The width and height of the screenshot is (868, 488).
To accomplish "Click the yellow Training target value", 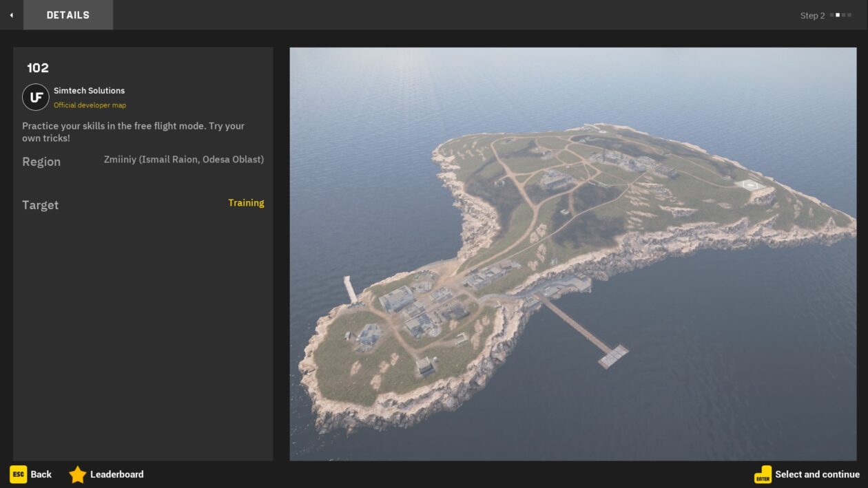I will pos(246,203).
